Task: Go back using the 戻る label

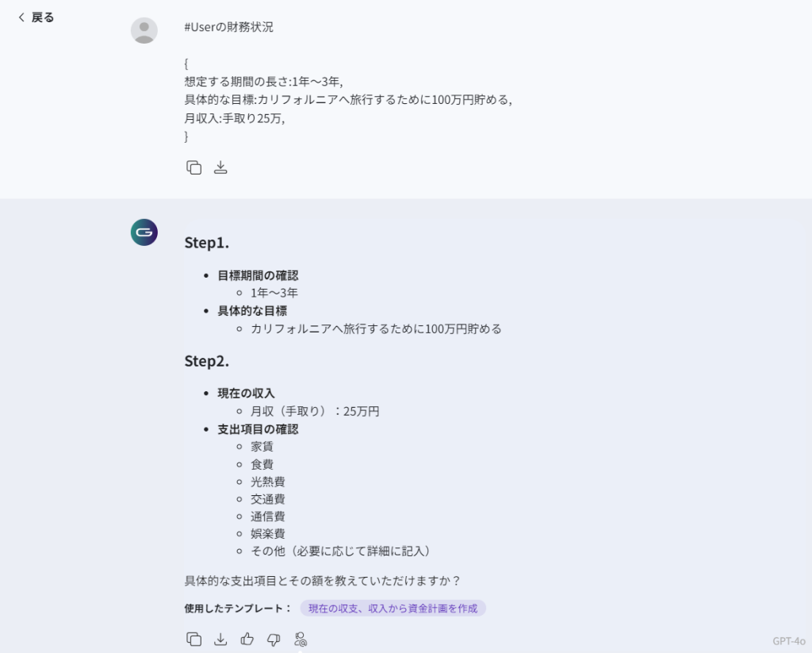Action: tap(43, 17)
